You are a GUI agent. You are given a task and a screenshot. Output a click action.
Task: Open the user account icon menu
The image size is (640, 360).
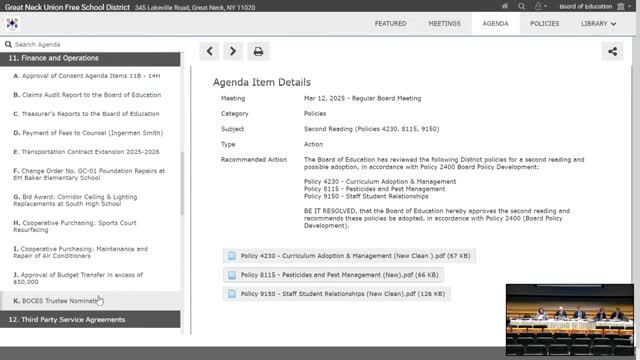pos(540,6)
